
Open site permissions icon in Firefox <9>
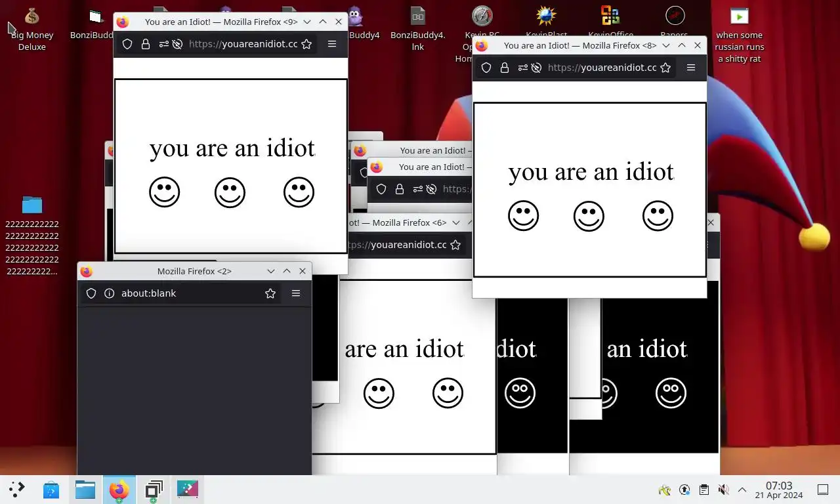pos(163,44)
